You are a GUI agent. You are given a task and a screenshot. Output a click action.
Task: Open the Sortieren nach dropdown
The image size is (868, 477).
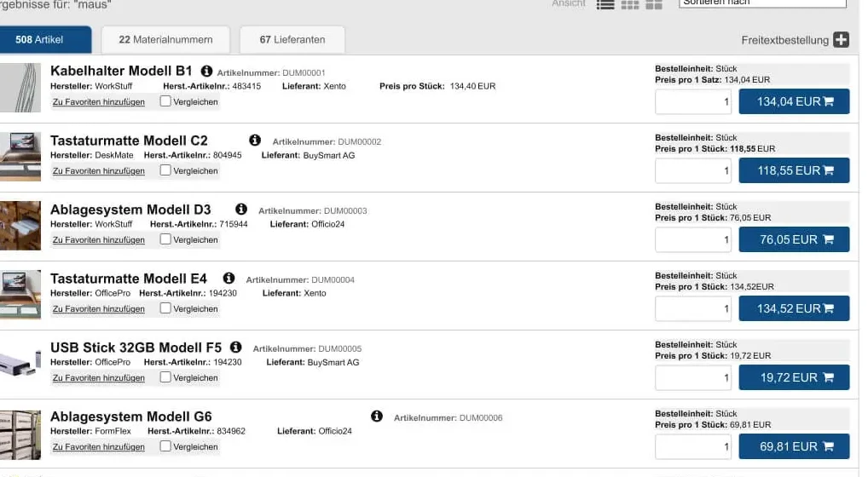point(762,3)
